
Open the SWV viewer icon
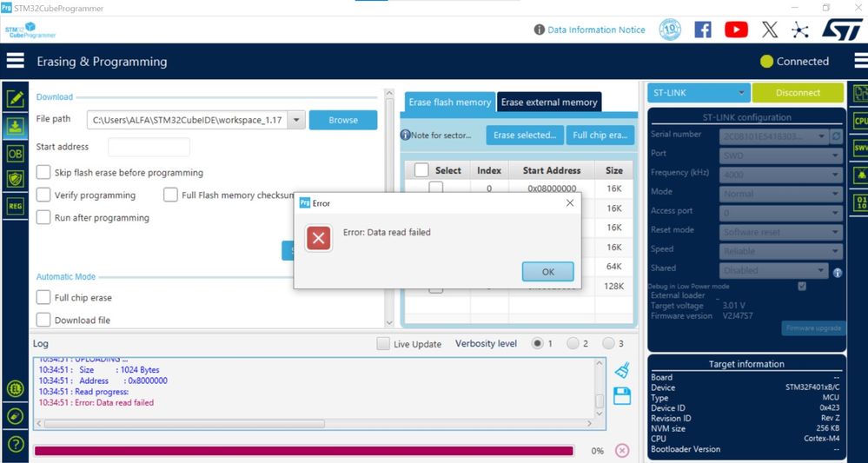[x=861, y=148]
